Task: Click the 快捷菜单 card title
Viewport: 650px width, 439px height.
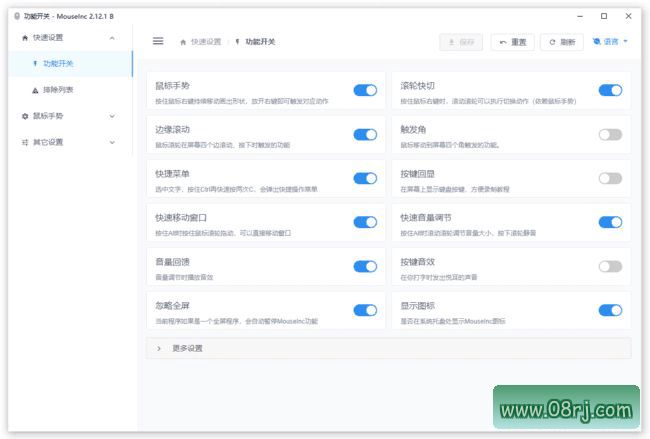Action: click(x=172, y=174)
